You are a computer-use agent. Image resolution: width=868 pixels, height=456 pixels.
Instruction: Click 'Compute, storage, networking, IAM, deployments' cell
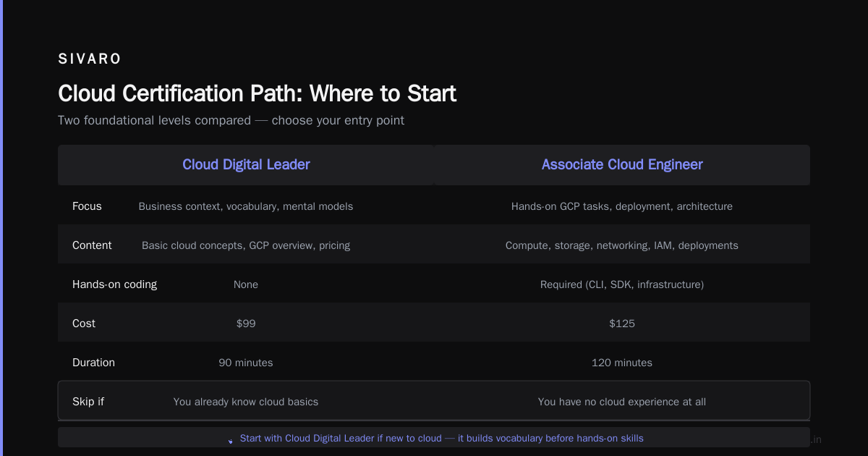(x=622, y=245)
